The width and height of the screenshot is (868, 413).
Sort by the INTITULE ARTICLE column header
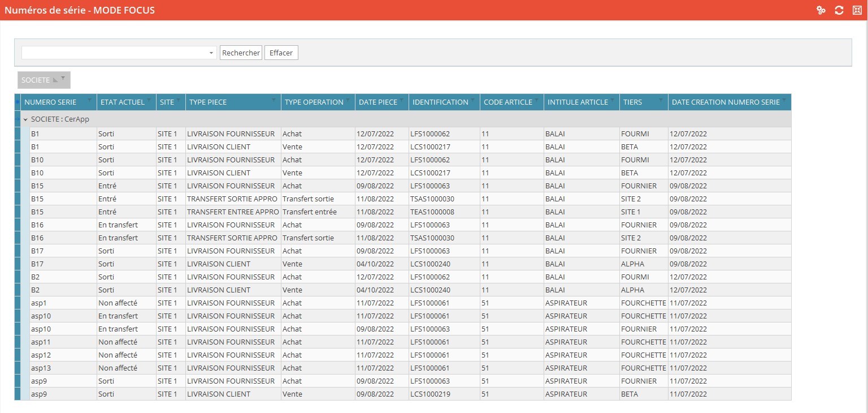(576, 102)
